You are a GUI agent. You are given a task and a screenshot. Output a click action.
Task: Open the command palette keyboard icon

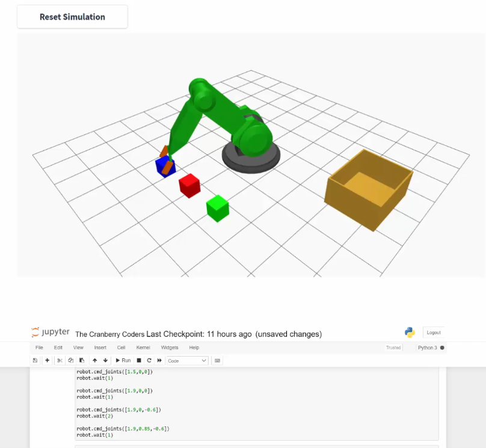[x=217, y=360]
